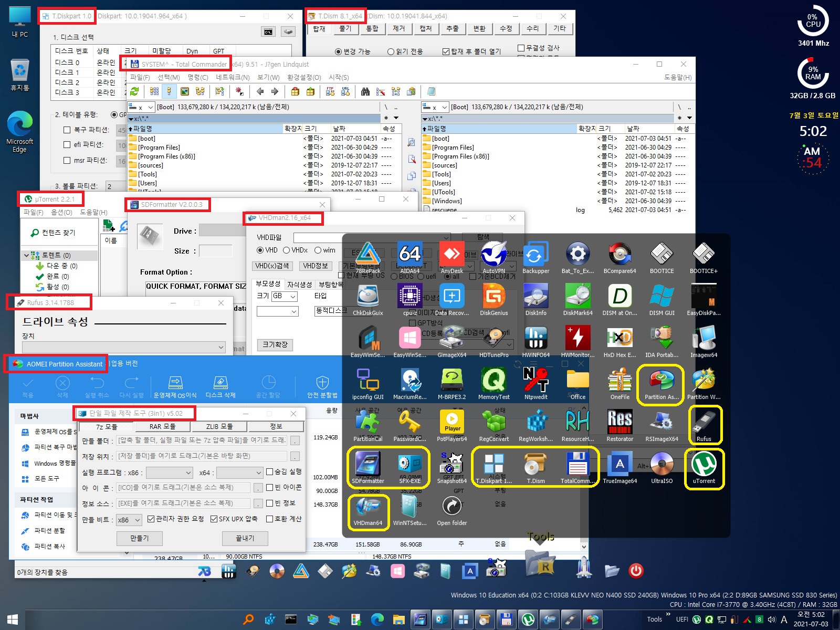Select VHDx radio in VHDman
This screenshot has height=630, width=840.
(x=287, y=250)
